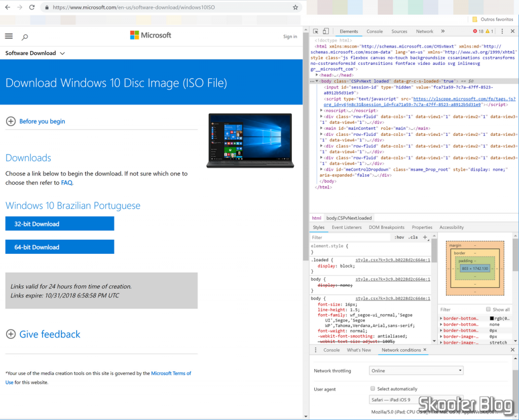Click the warnings count icon in DevTools
Image resolution: width=519 pixels, height=420 pixels.
tap(488, 31)
